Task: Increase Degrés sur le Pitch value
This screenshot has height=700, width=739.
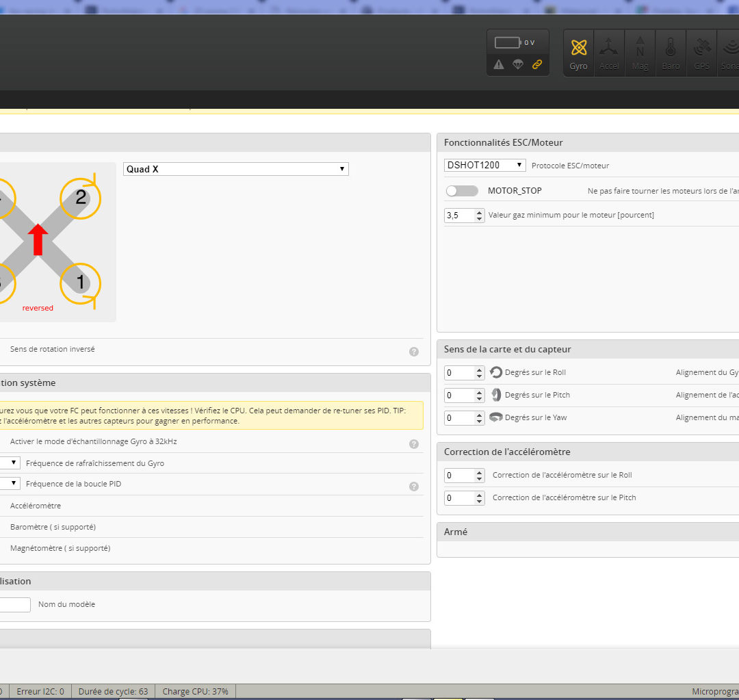Action: (479, 393)
